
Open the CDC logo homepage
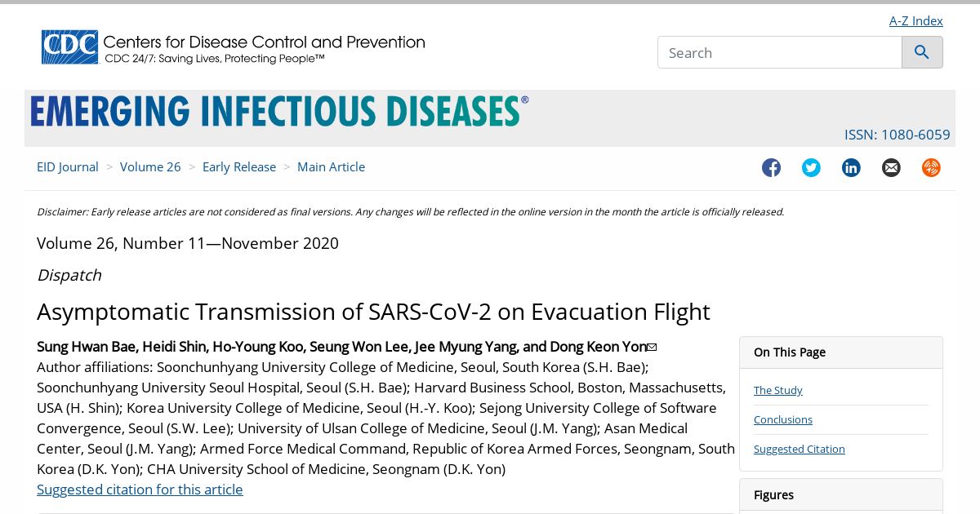(x=233, y=47)
